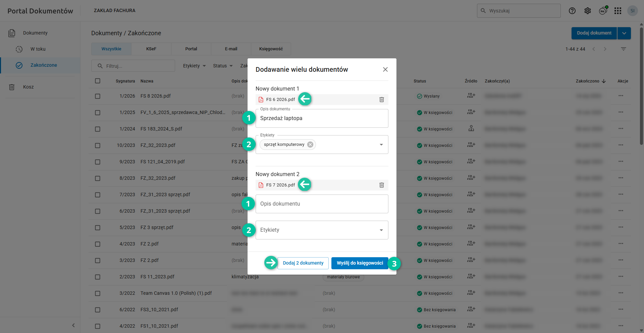Delete the FS 6 2026.pdf attachment
This screenshot has width=644, height=333.
[381, 100]
